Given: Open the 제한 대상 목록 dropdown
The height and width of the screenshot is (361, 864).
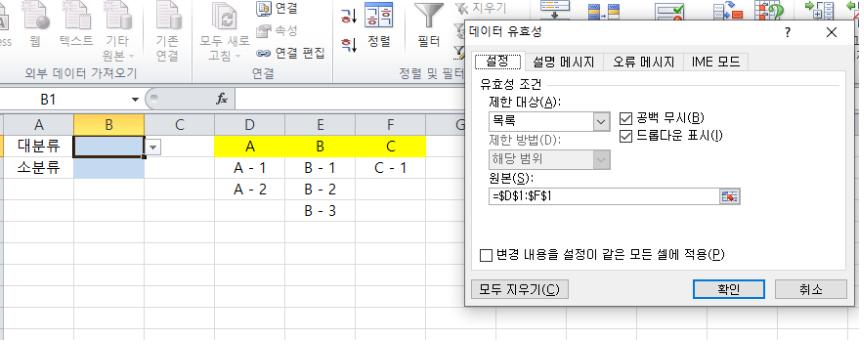Looking at the screenshot, I should pos(601,121).
